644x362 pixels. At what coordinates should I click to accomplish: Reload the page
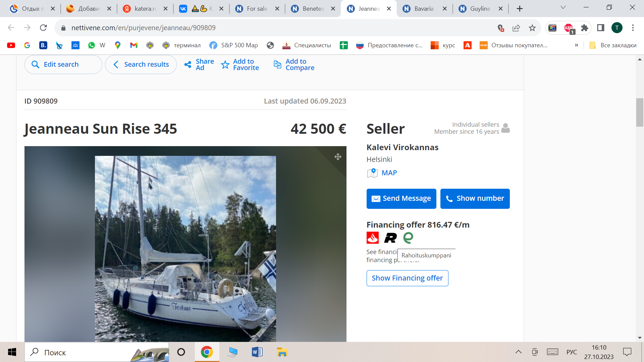pyautogui.click(x=43, y=28)
